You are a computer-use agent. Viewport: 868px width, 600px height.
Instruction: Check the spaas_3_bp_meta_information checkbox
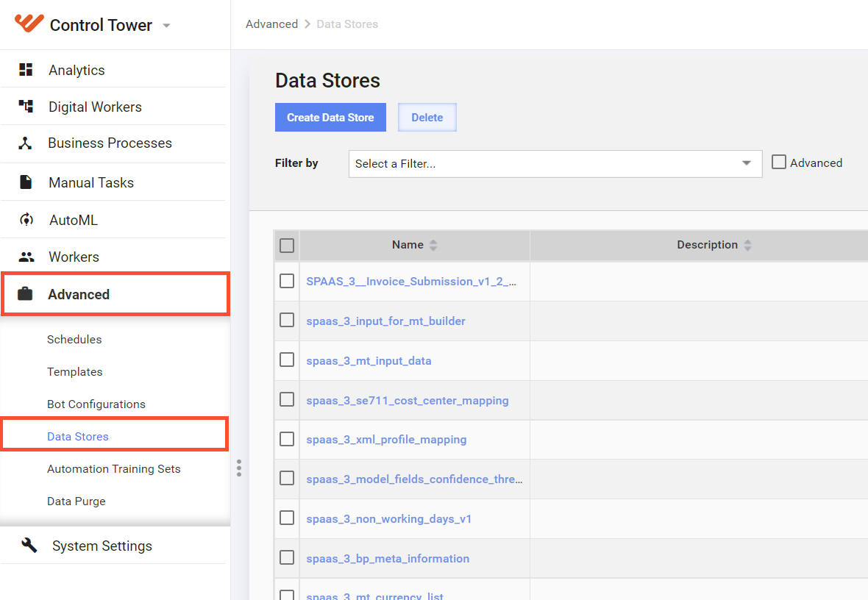point(287,557)
